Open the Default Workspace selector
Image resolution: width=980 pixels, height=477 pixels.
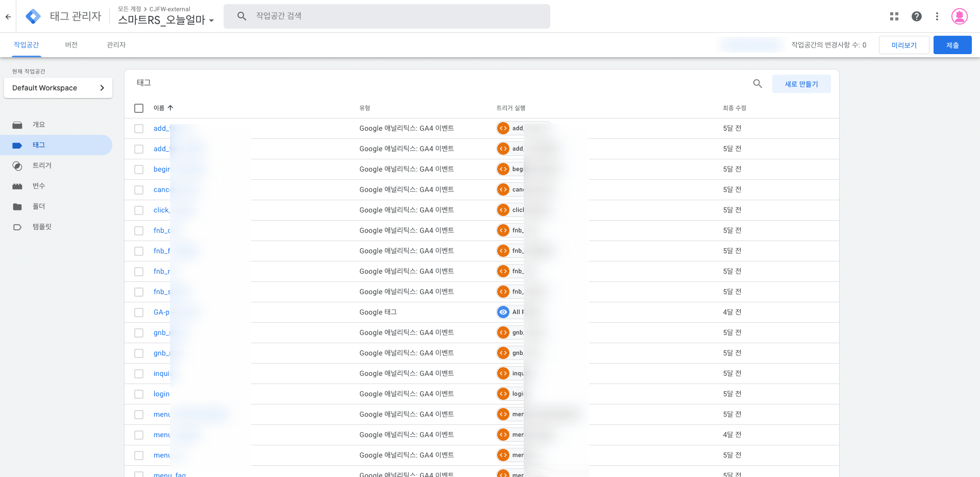pyautogui.click(x=58, y=88)
